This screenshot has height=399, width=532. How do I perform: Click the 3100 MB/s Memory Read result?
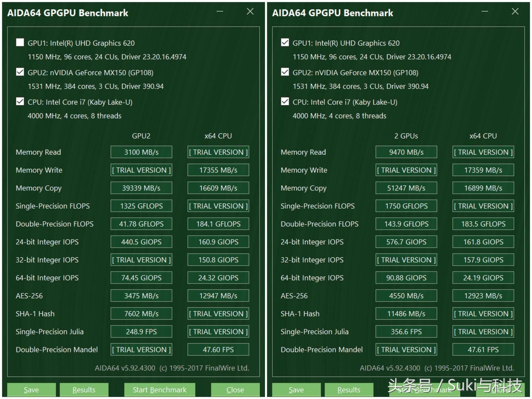[141, 152]
